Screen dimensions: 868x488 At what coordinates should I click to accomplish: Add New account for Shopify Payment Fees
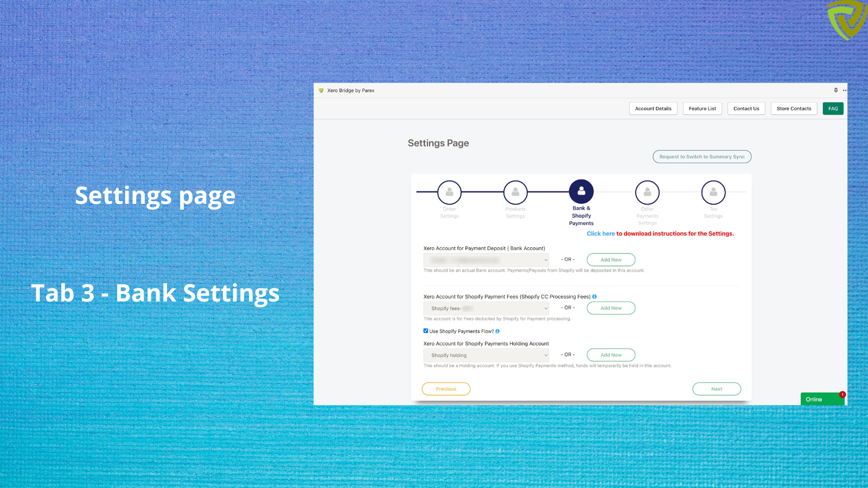[611, 308]
